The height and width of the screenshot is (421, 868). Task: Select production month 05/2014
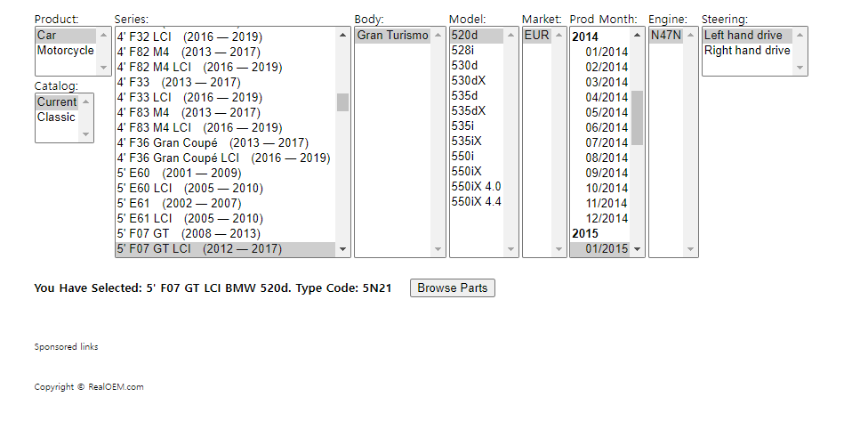600,112
